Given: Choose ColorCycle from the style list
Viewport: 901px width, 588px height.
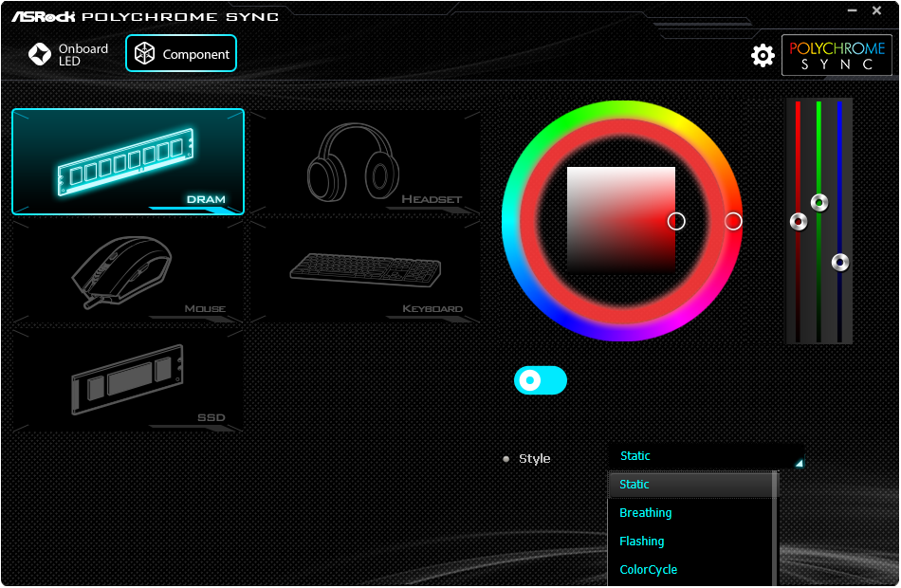Looking at the screenshot, I should coord(691,570).
